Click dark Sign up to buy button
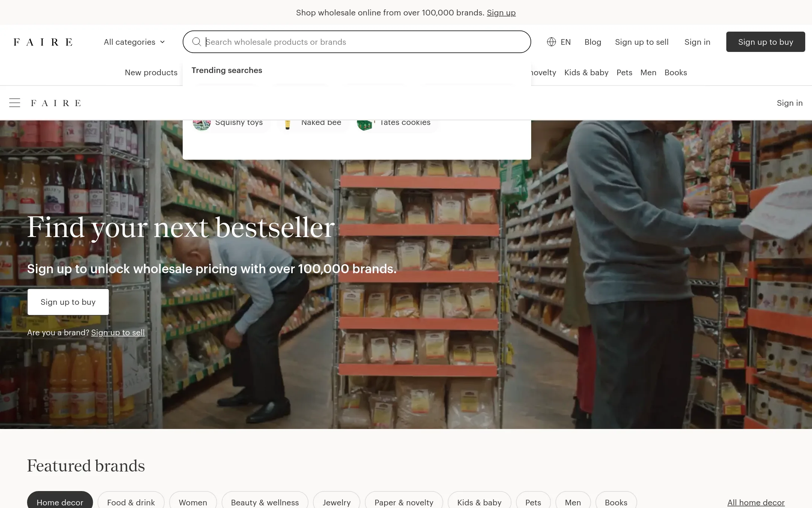The height and width of the screenshot is (508, 812). coord(765,42)
